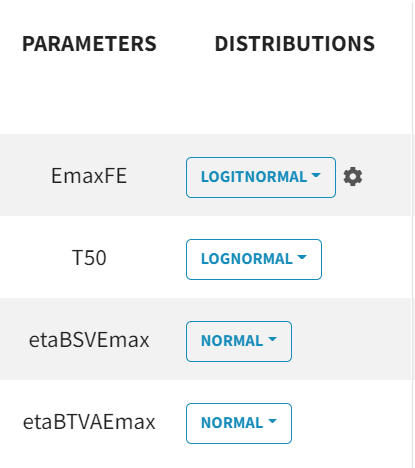Click the DISTRIBUTIONS column header

[x=295, y=44]
